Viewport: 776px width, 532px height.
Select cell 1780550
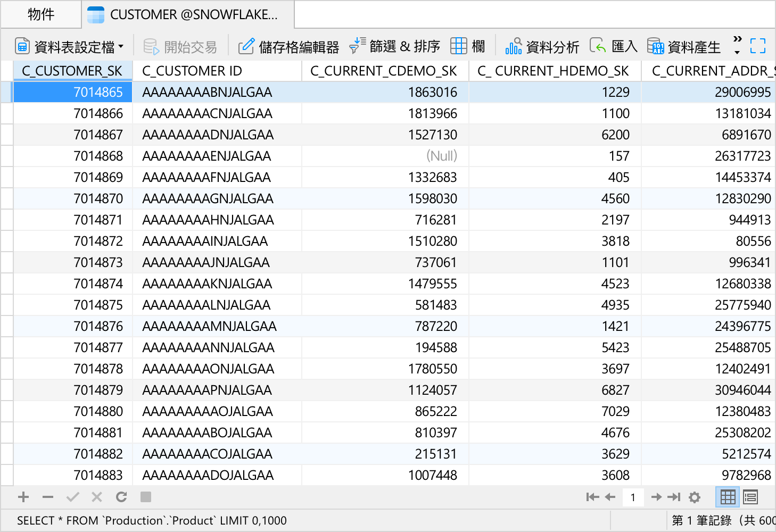(385, 369)
